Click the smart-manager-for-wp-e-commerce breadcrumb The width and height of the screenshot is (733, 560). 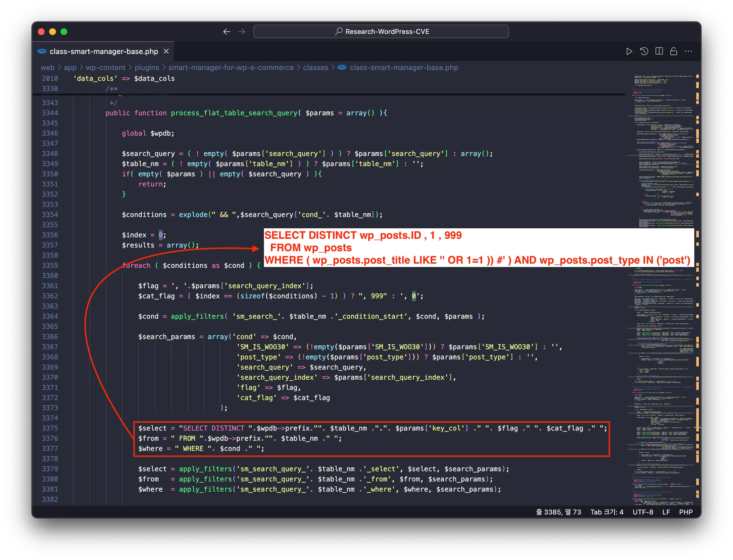point(231,68)
